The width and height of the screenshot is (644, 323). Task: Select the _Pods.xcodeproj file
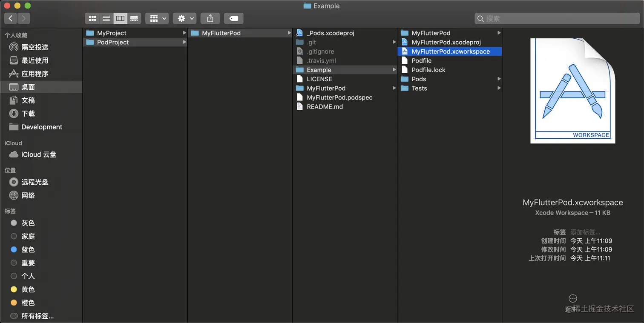click(345, 33)
